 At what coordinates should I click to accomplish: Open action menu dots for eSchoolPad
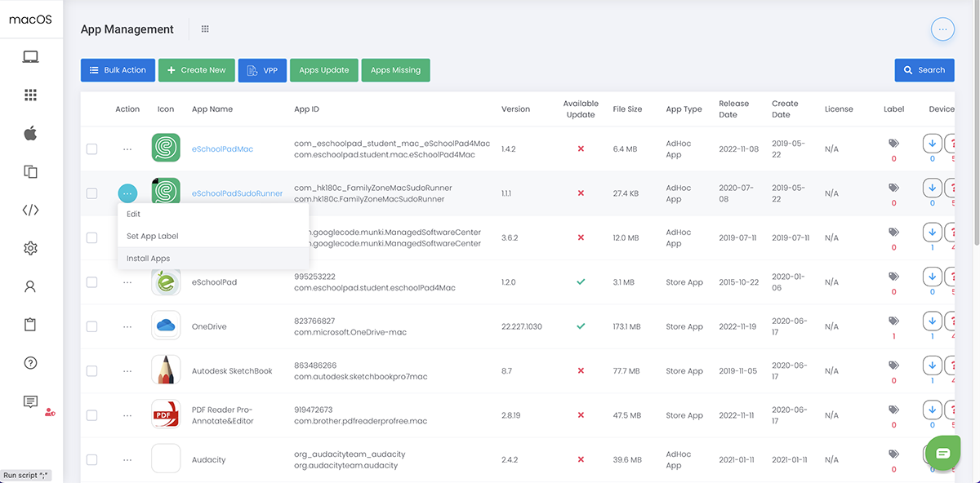click(x=127, y=282)
